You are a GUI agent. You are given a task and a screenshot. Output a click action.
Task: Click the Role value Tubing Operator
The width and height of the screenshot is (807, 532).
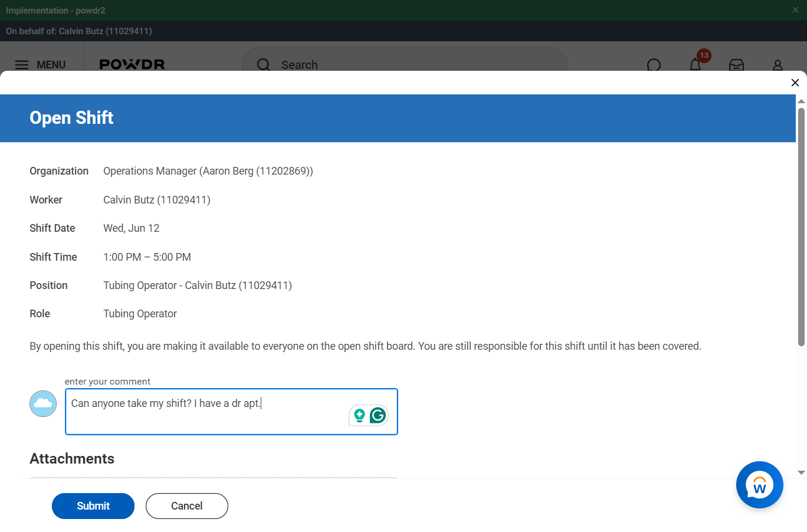tap(140, 314)
